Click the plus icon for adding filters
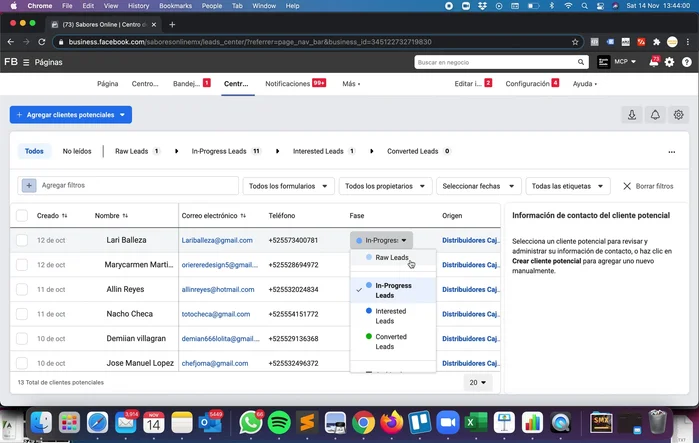Image resolution: width=699 pixels, height=443 pixels. (28, 186)
